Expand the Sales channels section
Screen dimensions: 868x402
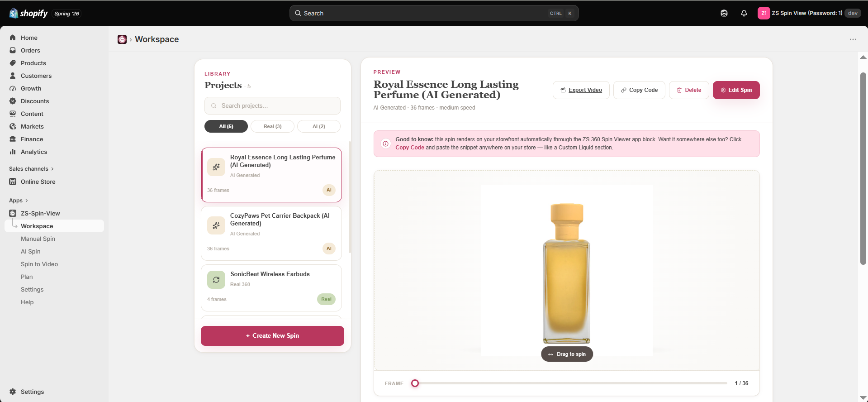click(31, 169)
